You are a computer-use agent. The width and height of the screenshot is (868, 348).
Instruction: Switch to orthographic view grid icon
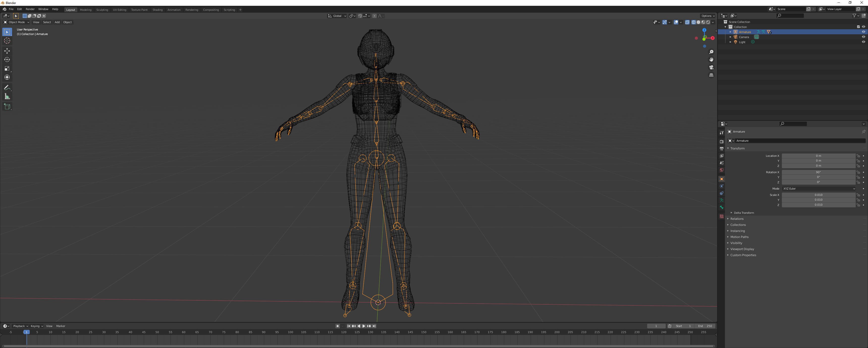click(711, 75)
